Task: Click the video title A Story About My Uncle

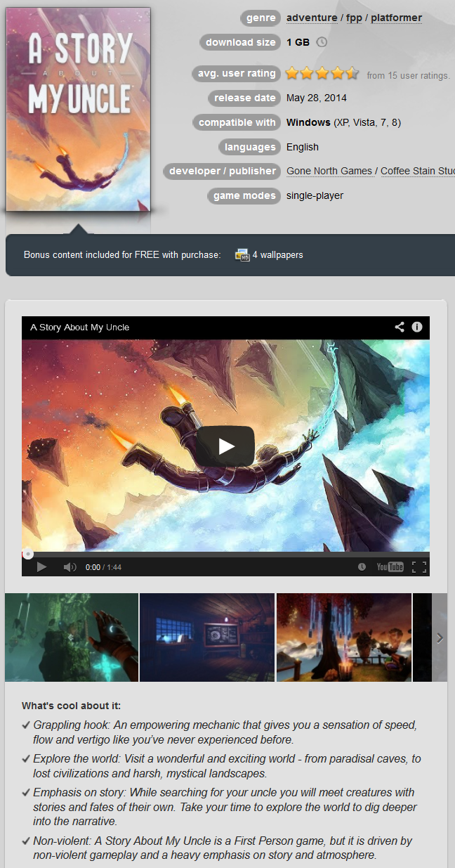Action: tap(80, 327)
